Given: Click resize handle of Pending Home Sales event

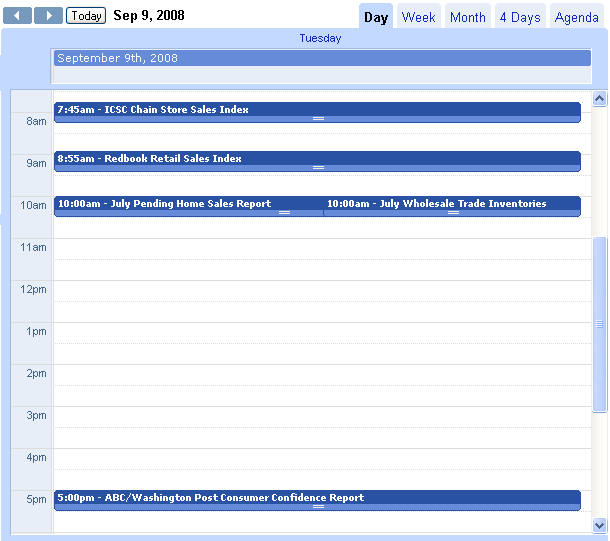Looking at the screenshot, I should (x=284, y=212).
